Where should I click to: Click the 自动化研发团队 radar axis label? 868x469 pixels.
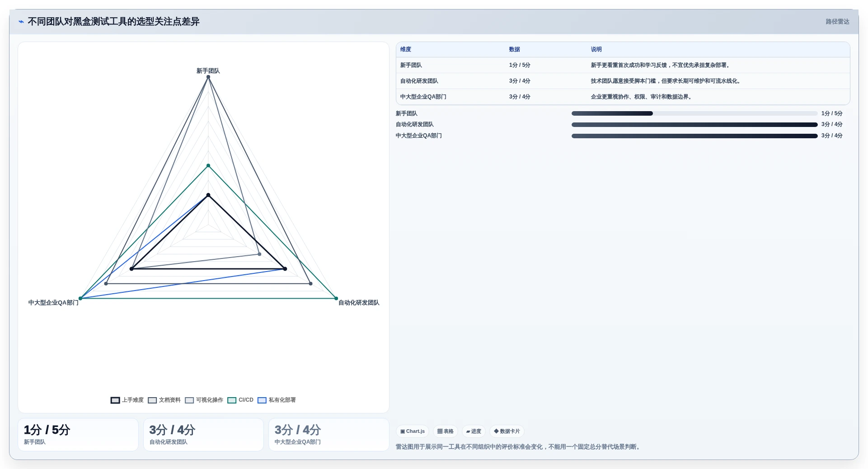(x=359, y=303)
